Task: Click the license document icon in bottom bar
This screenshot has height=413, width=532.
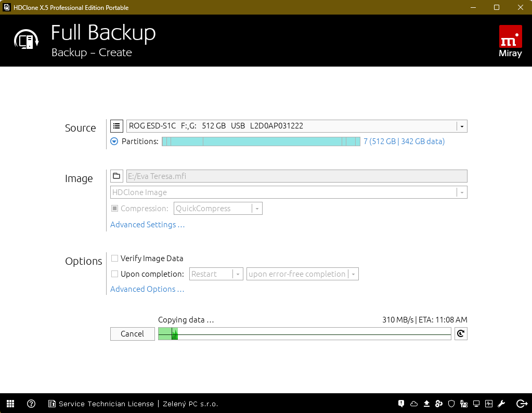Action: [52, 404]
